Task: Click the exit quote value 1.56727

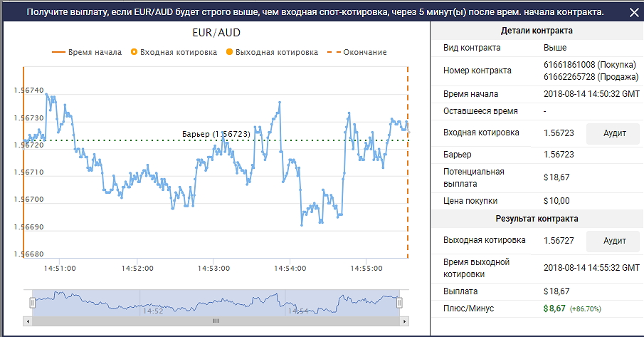Action: point(559,241)
